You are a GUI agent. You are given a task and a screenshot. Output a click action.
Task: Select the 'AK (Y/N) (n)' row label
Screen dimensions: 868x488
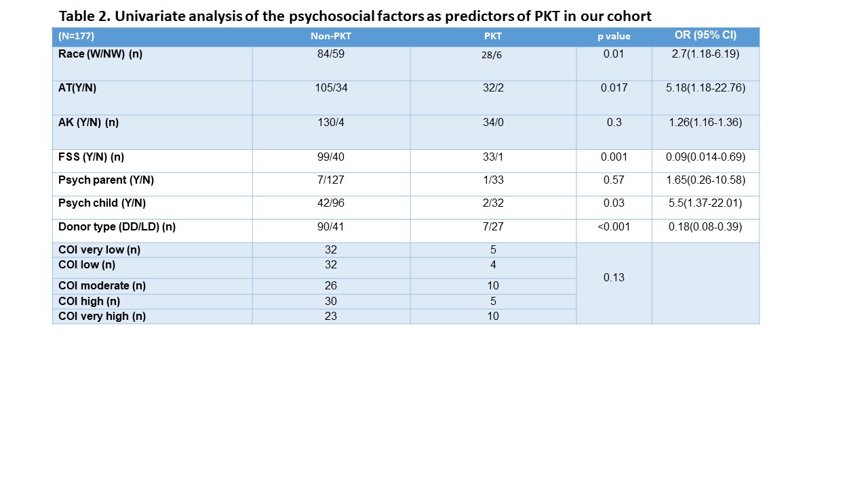88,123
